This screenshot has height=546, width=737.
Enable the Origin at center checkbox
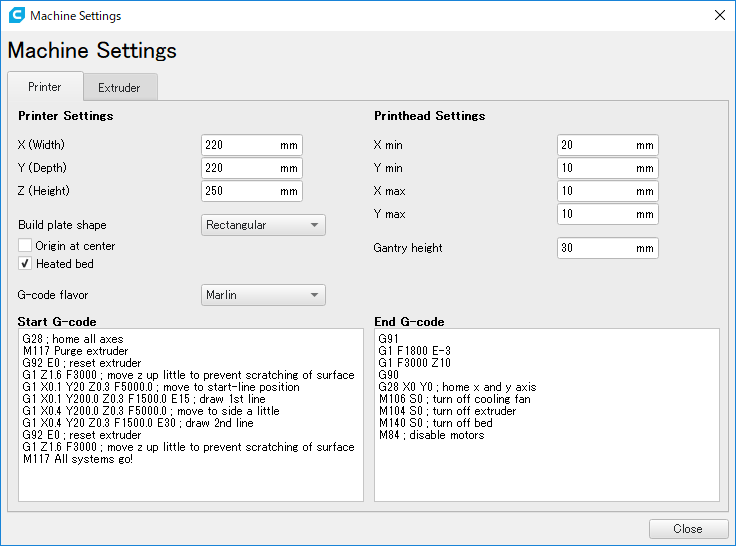tap(25, 246)
